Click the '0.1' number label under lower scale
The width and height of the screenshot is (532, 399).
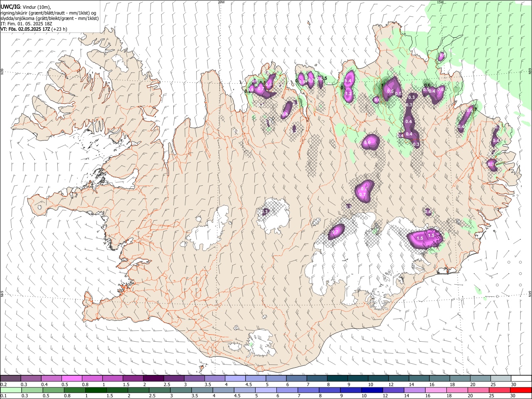pyautogui.click(x=4, y=396)
